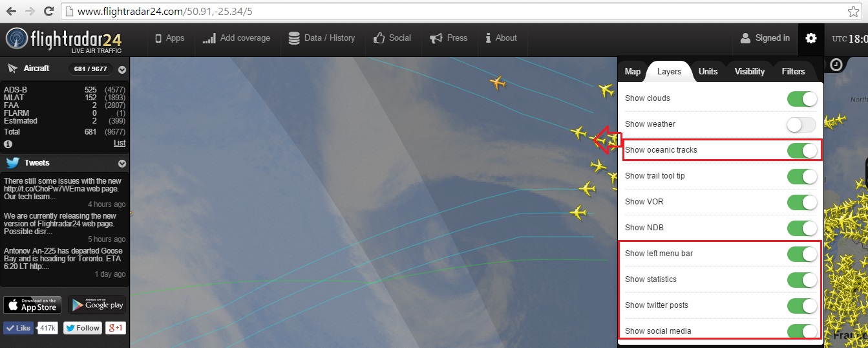The height and width of the screenshot is (348, 868).
Task: Open the Data / History menu
Action: coord(322,38)
